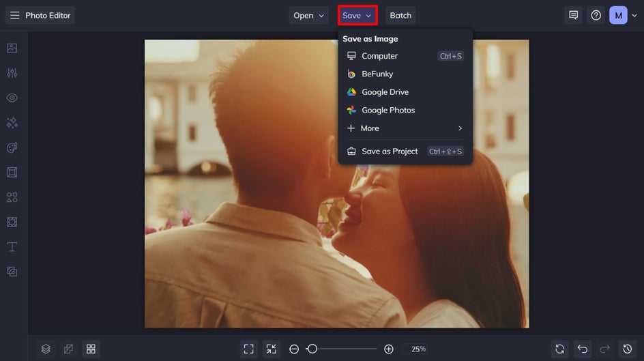The height and width of the screenshot is (361, 644).
Task: Choose Save as Project
Action: tap(405, 151)
